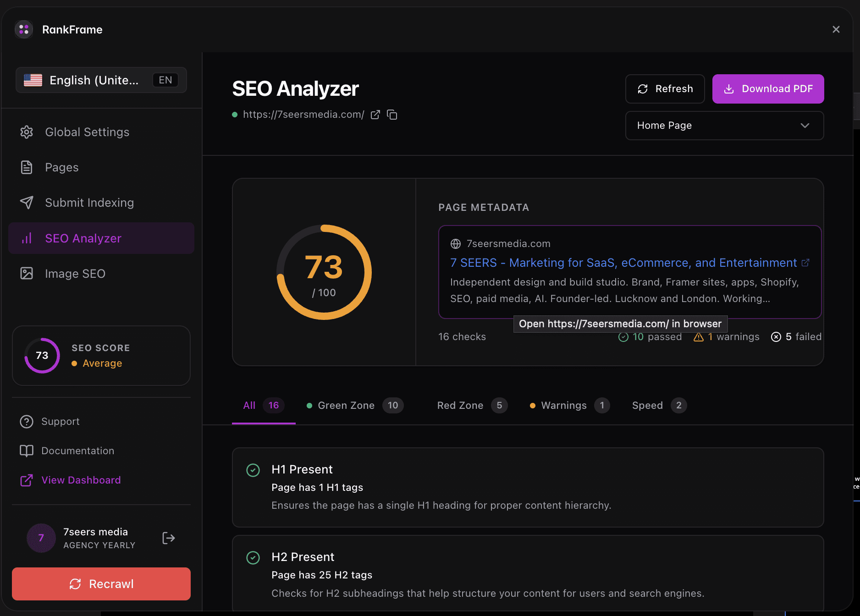Click the H1 Present heading
860x616 pixels.
[302, 469]
